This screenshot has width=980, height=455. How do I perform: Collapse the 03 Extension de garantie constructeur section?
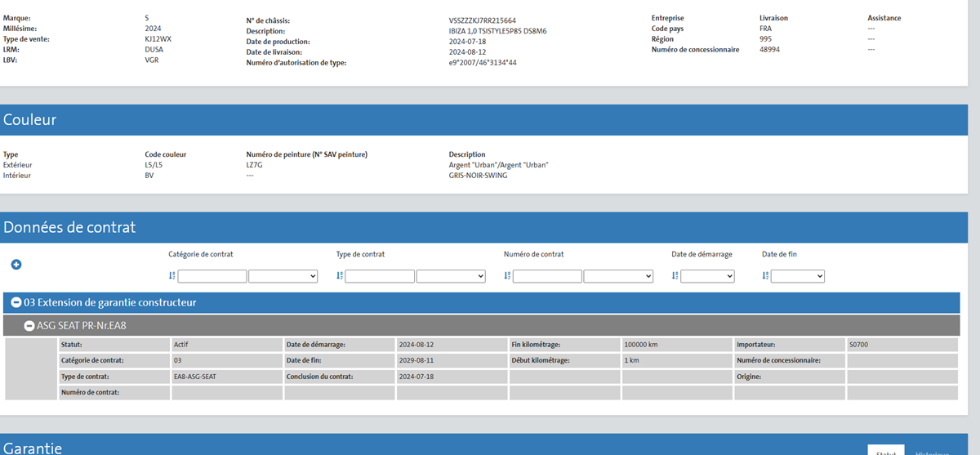tap(16, 302)
